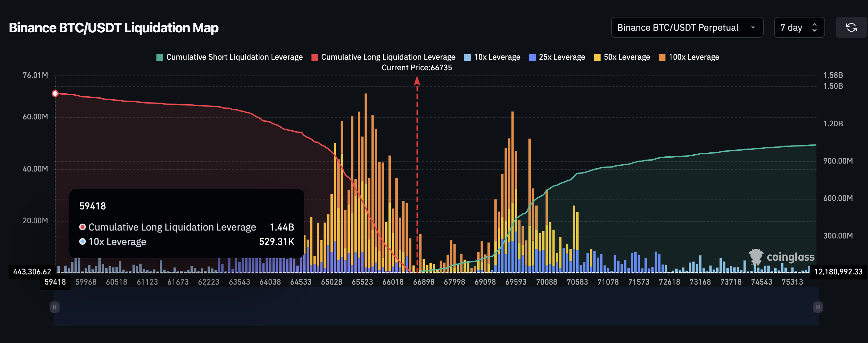Open the Binance BTC/USDT Perpetual dropdown
Viewport: 868px width, 343px height.
[x=687, y=28]
